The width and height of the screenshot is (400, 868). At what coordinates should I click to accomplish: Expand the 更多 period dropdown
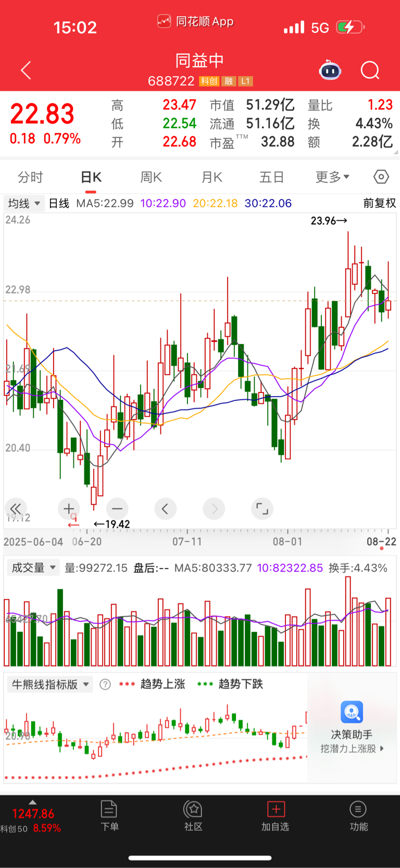coord(332,177)
